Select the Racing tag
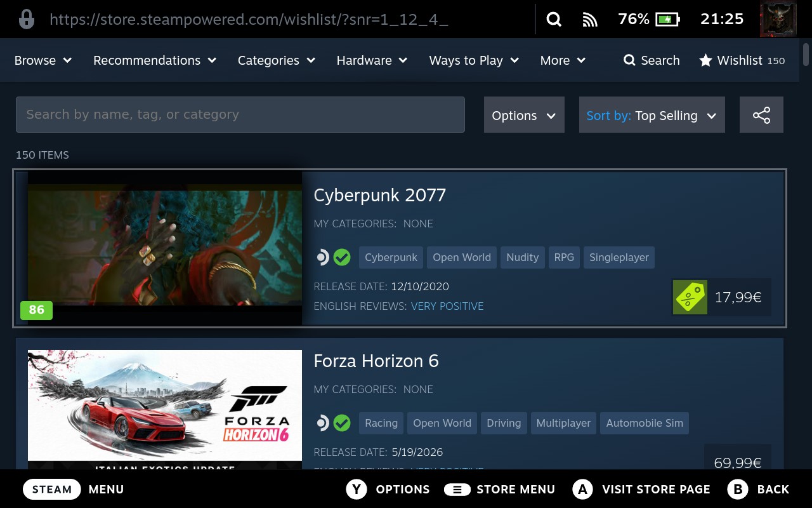Image resolution: width=812 pixels, height=508 pixels. pos(381,423)
